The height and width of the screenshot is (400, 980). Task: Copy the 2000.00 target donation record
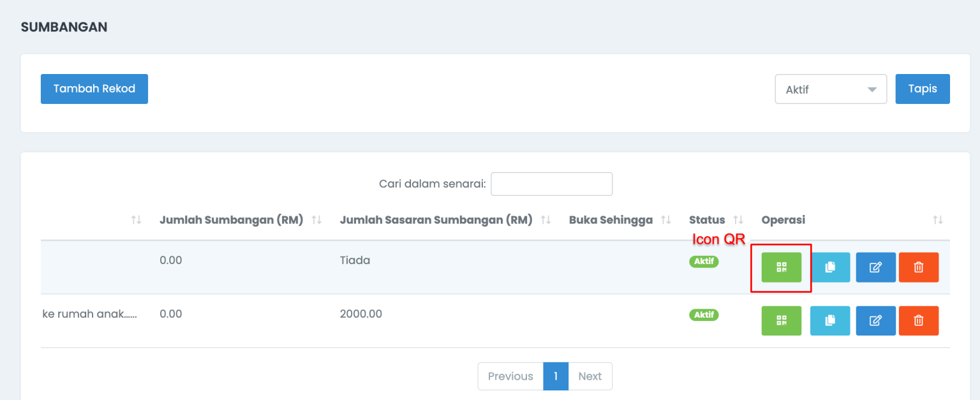pyautogui.click(x=830, y=320)
